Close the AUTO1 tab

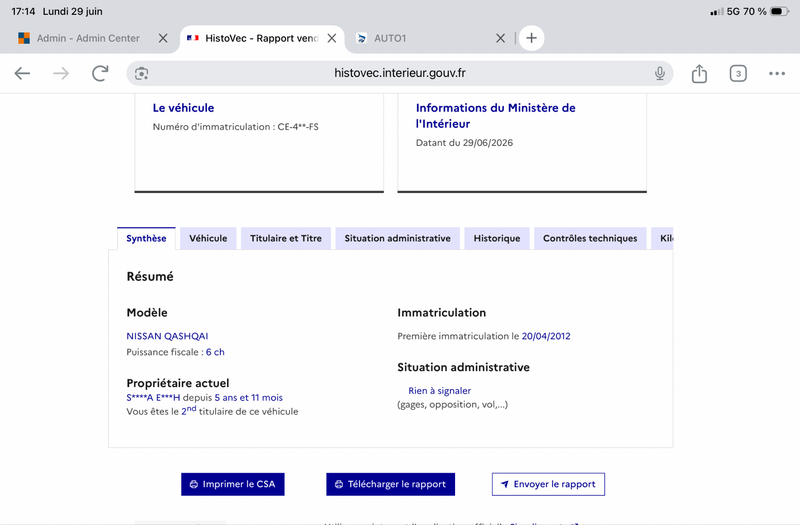pos(501,38)
